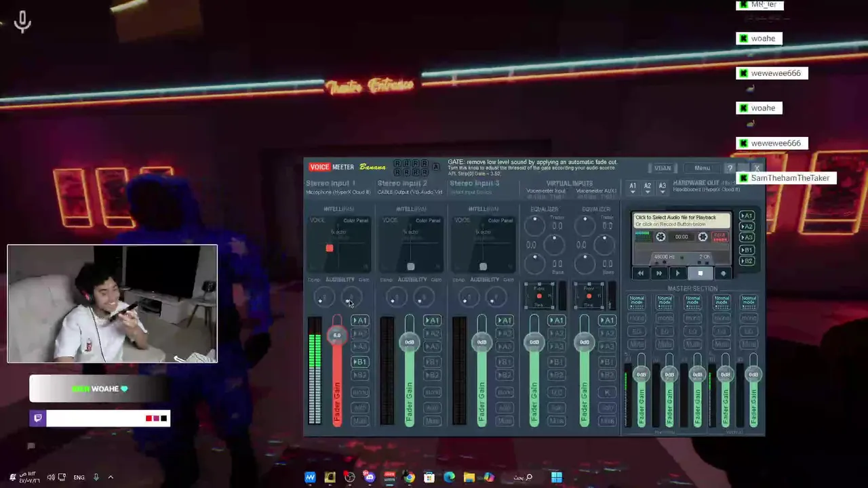Toggle A1 routing on Stereo Input 2
Viewport: 868px width, 488px height.
(432, 321)
